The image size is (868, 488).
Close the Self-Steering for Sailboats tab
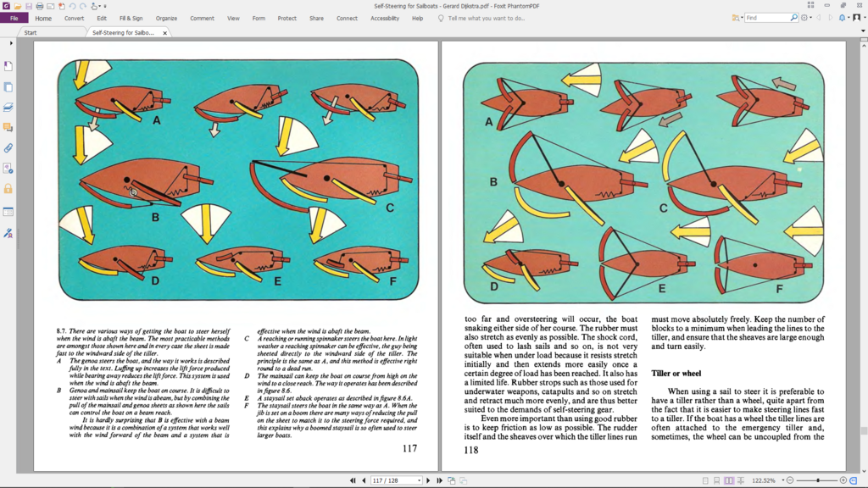click(x=165, y=33)
